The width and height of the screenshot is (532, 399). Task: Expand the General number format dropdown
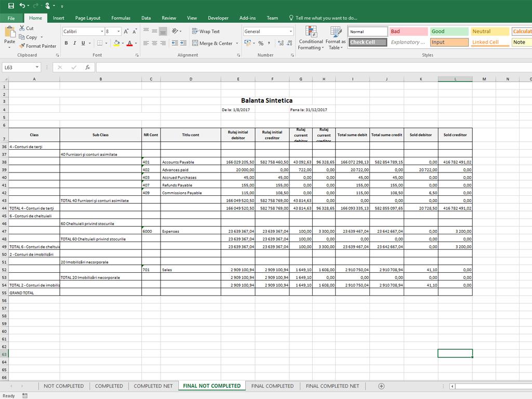(291, 32)
